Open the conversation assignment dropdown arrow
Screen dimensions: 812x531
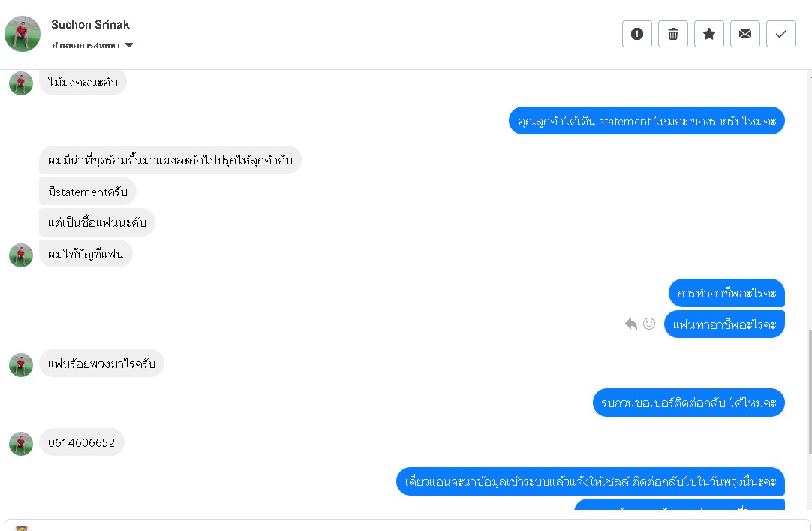click(129, 46)
